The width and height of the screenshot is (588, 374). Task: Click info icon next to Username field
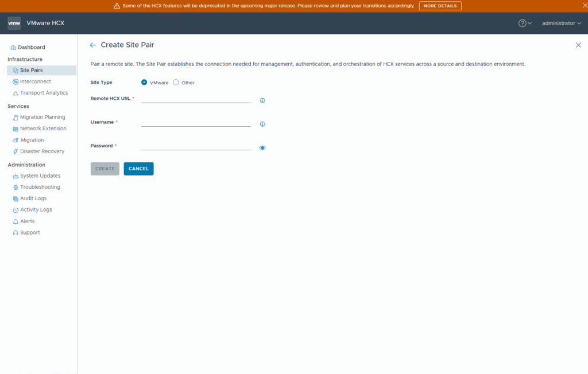coord(262,124)
